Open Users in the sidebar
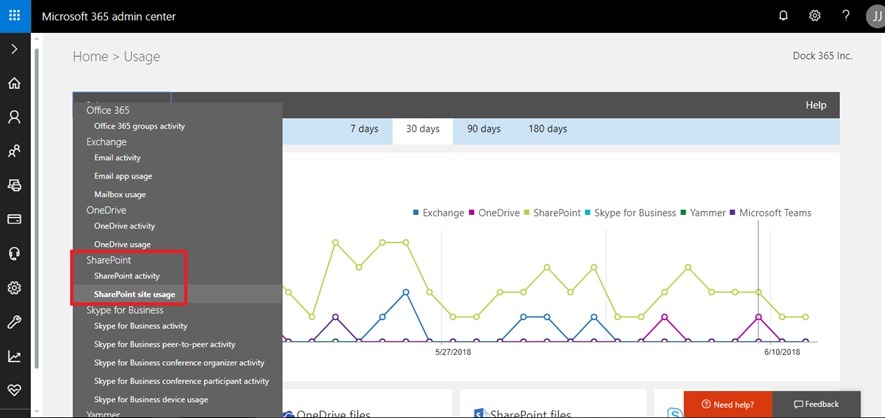The image size is (885, 418). point(15,117)
